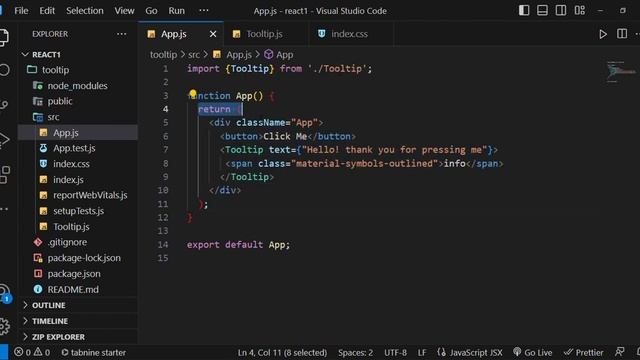Open the Manage gear settings menu
The image size is (640, 360).
coord(4,326)
